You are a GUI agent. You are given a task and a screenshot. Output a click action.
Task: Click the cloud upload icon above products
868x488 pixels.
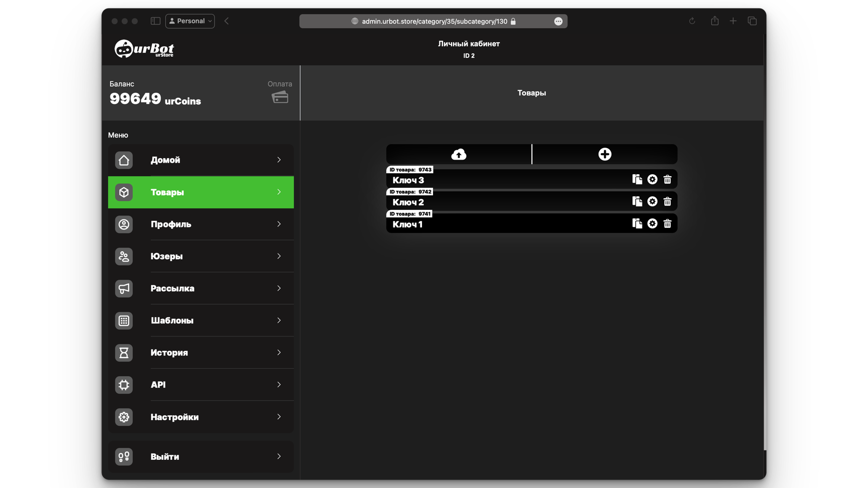click(x=459, y=154)
